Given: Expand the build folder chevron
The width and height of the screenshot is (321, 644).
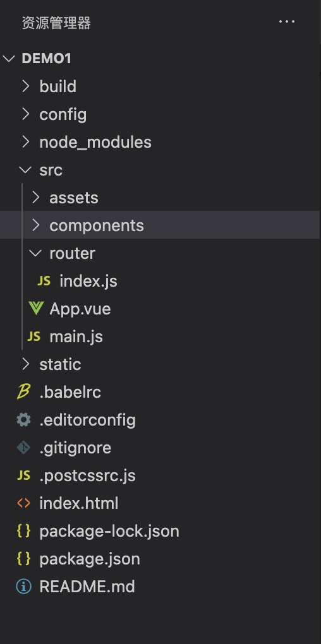Looking at the screenshot, I should [x=26, y=86].
